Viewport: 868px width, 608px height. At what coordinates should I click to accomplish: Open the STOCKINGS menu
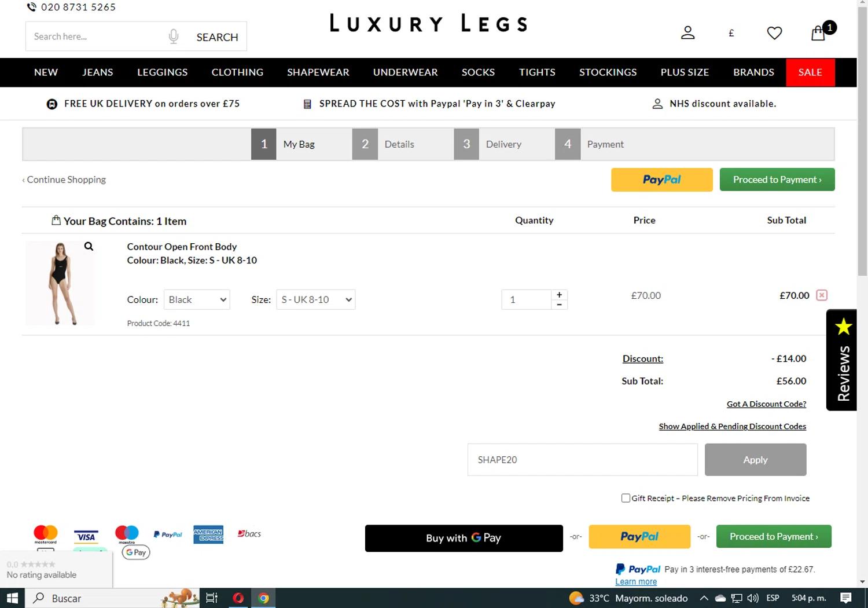pyautogui.click(x=608, y=72)
